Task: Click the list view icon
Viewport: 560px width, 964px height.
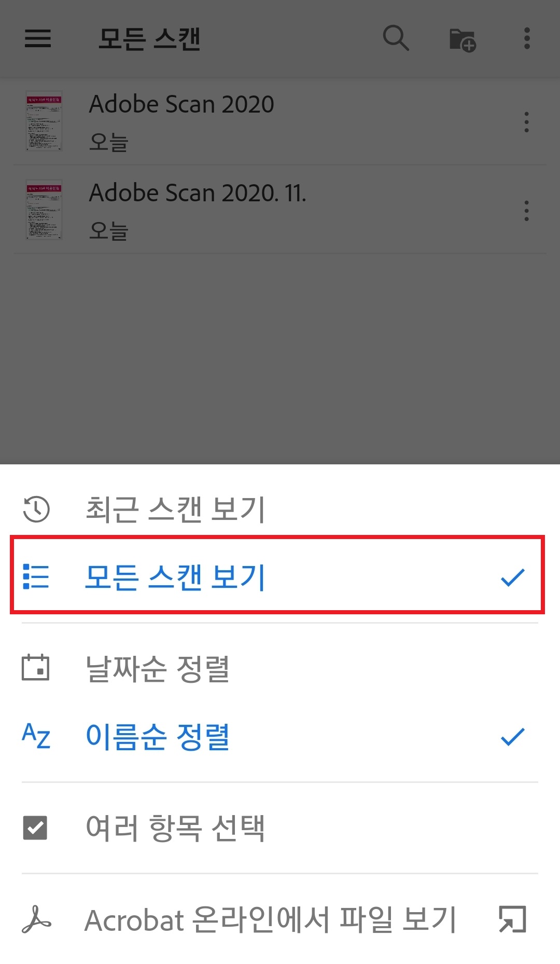Action: 36,577
